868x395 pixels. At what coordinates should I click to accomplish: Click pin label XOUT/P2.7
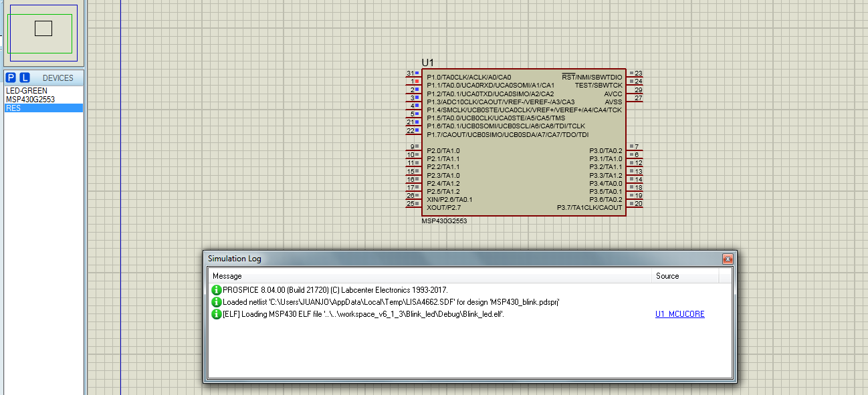443,208
